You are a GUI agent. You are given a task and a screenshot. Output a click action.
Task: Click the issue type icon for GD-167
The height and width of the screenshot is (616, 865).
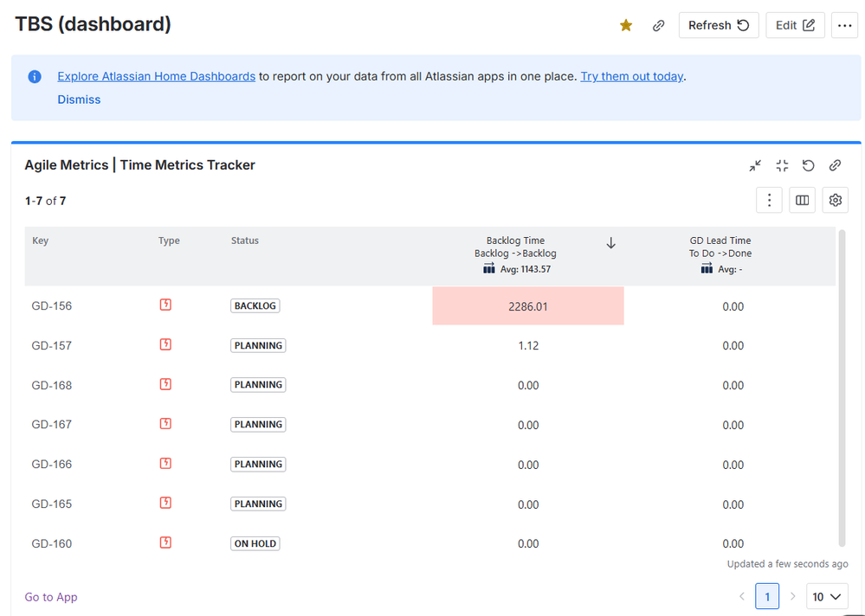(x=165, y=424)
